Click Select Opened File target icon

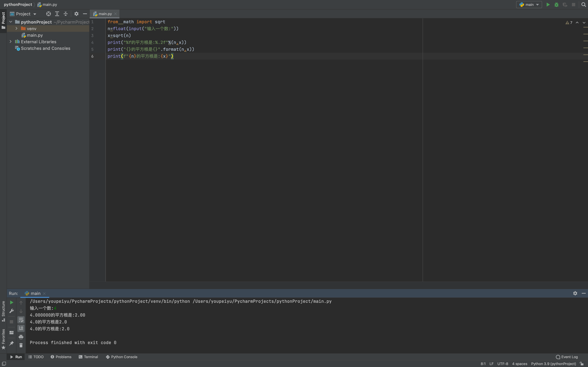(x=49, y=14)
